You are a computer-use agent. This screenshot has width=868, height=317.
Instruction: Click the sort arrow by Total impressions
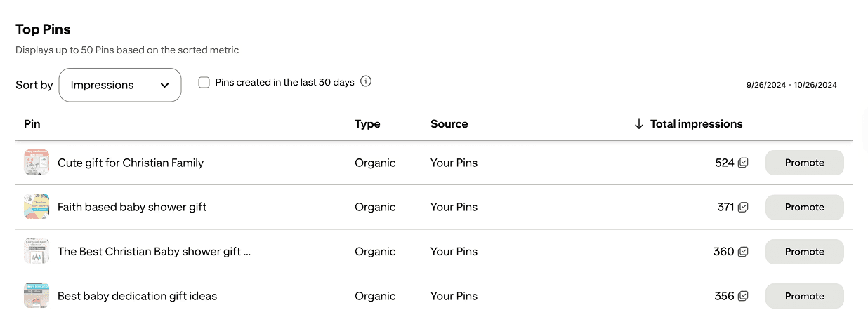tap(638, 124)
